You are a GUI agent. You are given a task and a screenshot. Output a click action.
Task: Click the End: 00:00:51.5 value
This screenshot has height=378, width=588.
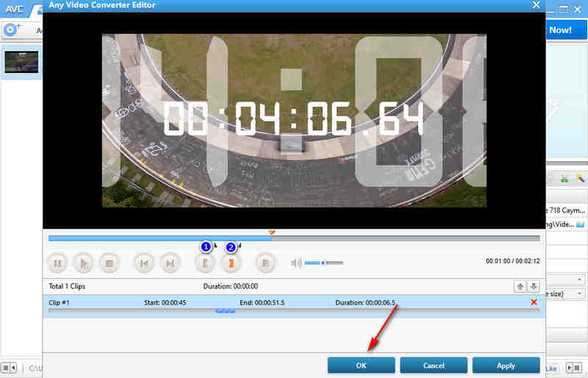tap(262, 302)
